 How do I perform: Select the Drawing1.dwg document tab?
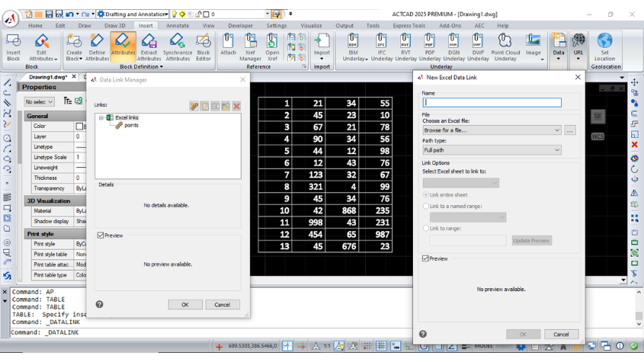pyautogui.click(x=48, y=77)
